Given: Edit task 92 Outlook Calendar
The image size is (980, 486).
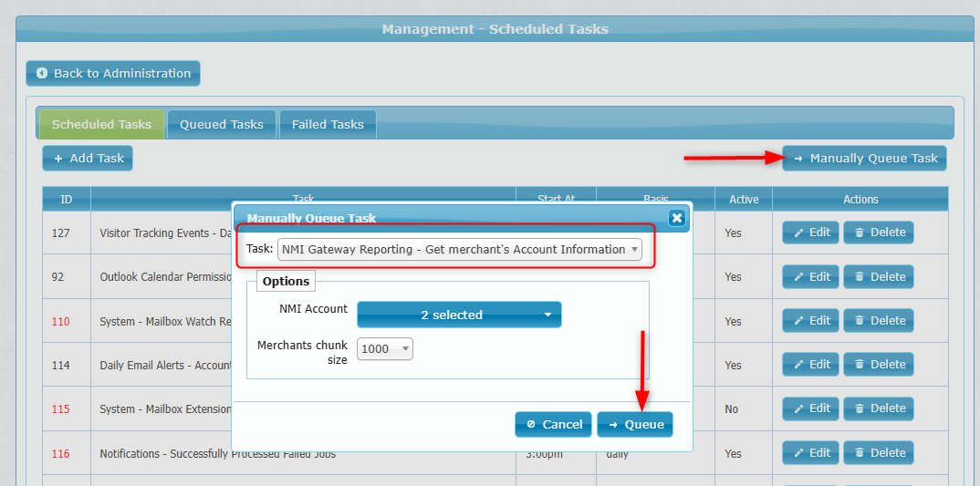Looking at the screenshot, I should [x=810, y=277].
